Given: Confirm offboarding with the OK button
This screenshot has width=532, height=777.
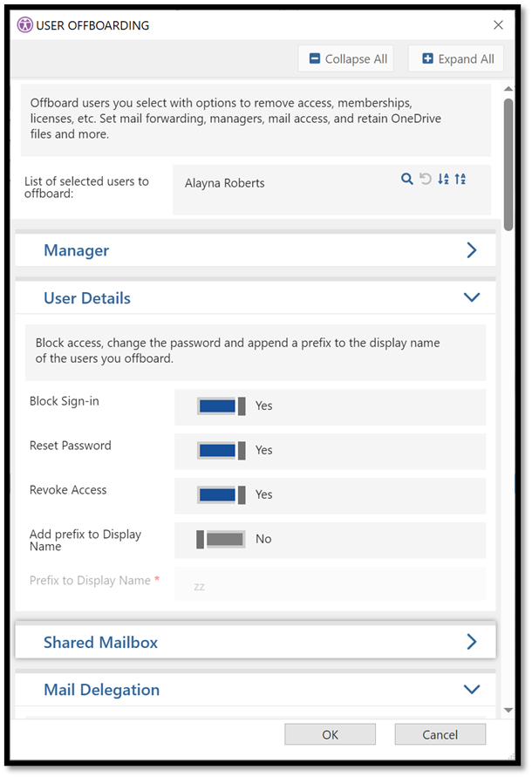Looking at the screenshot, I should coord(331,734).
